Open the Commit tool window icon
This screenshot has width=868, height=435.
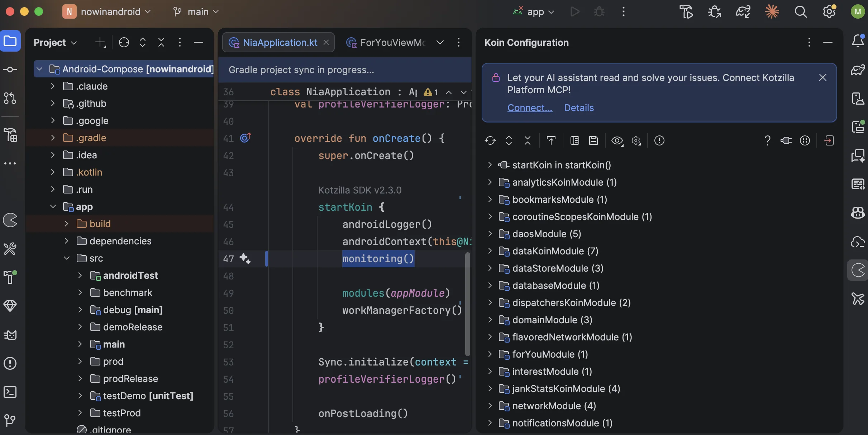tap(10, 70)
